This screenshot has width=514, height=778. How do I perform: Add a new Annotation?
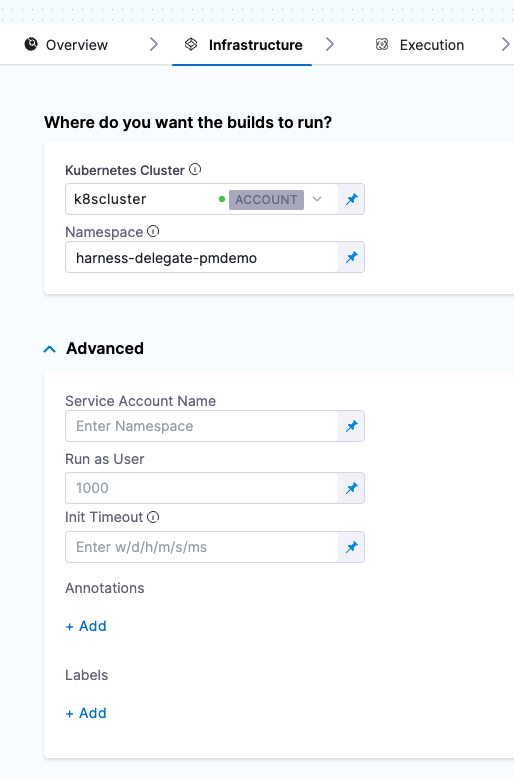(x=86, y=626)
